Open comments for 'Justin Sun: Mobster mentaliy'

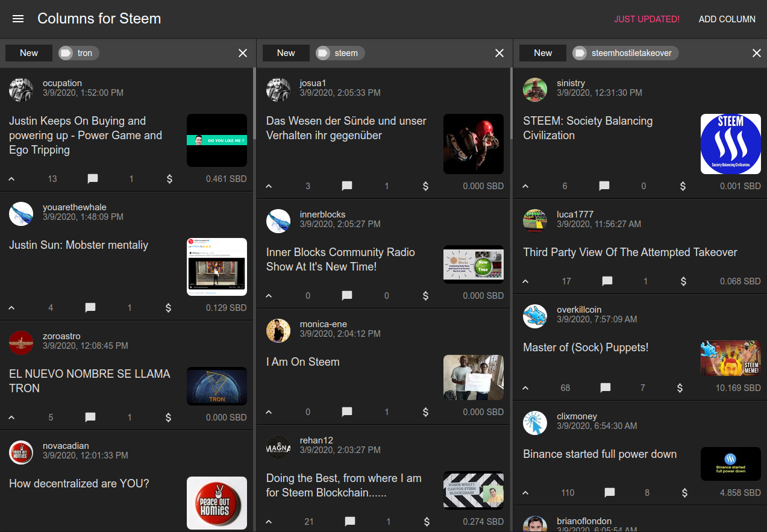(90, 307)
